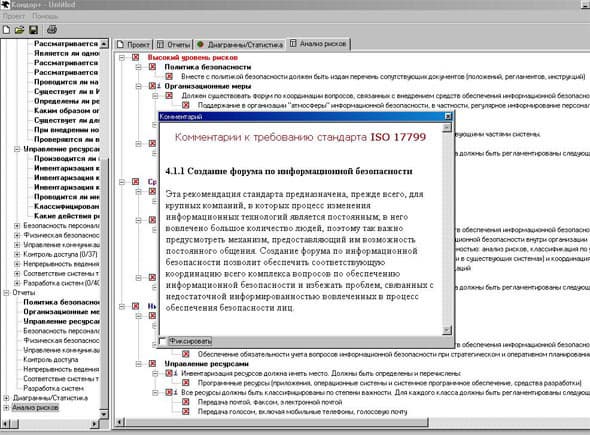Image resolution: width=590 pixels, height=435 pixels.
Task: Open the Помощь menu
Action: (45, 16)
